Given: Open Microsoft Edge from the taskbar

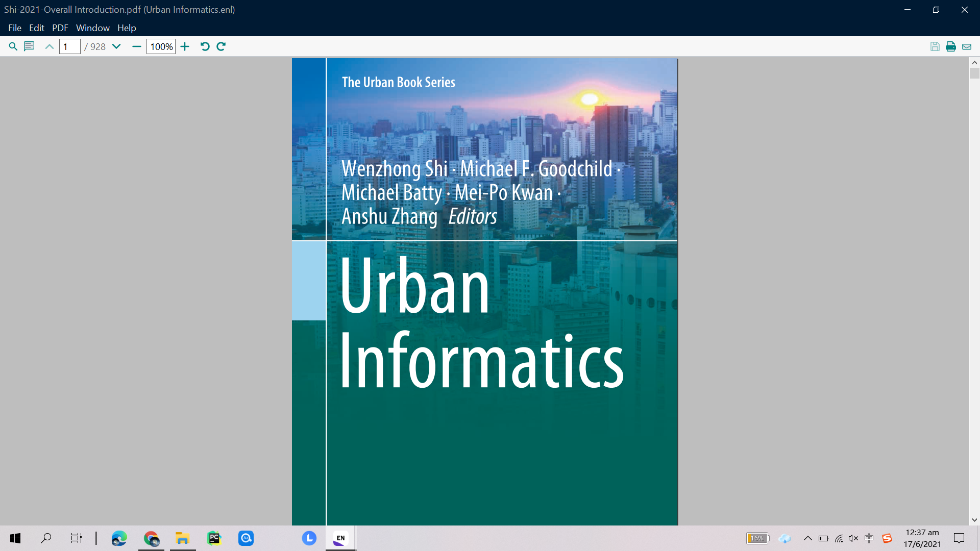Looking at the screenshot, I should tap(119, 538).
